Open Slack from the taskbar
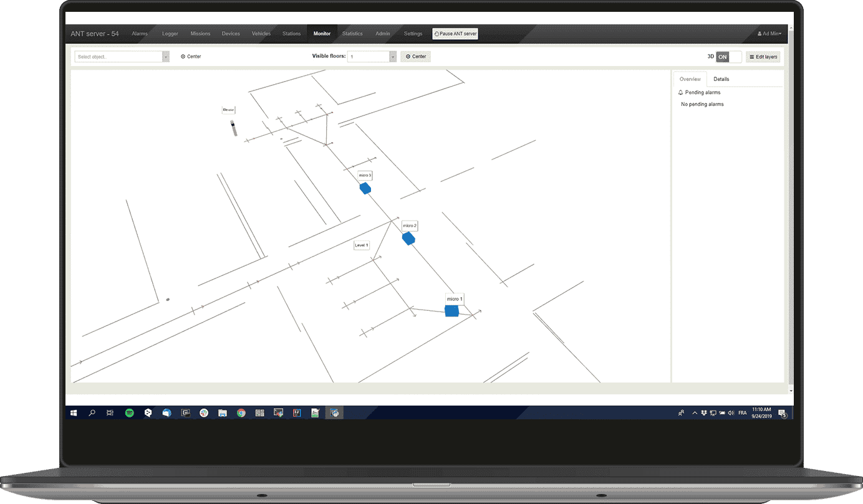The height and width of the screenshot is (504, 863). [x=204, y=412]
